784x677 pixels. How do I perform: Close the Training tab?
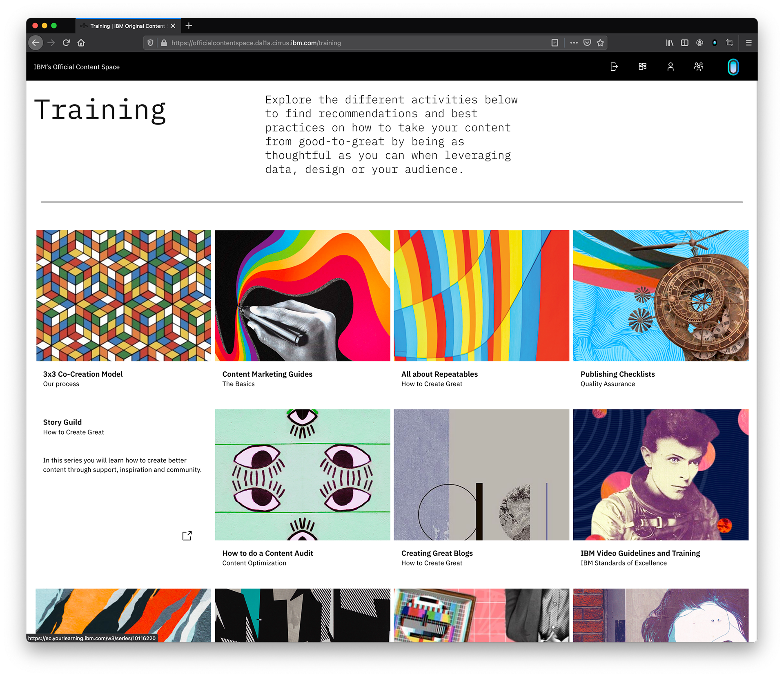173,26
